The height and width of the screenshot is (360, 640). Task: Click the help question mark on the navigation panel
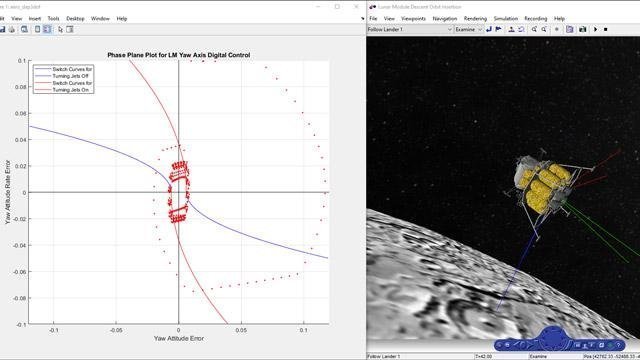618,345
